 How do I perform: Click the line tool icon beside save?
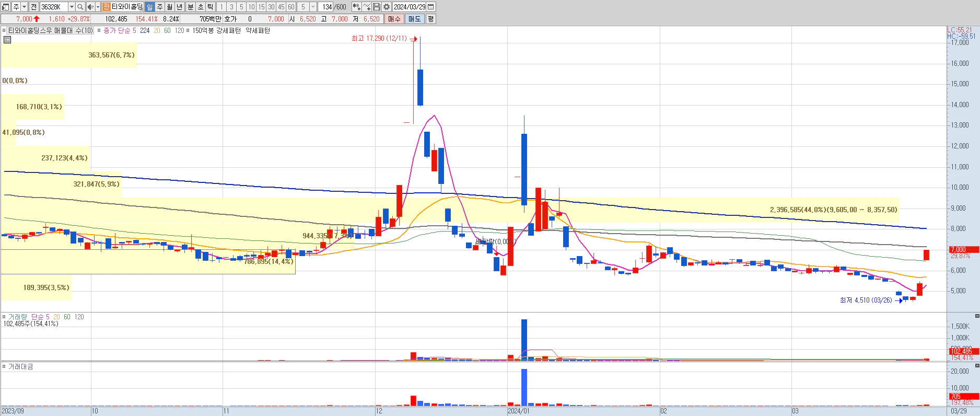367,7
